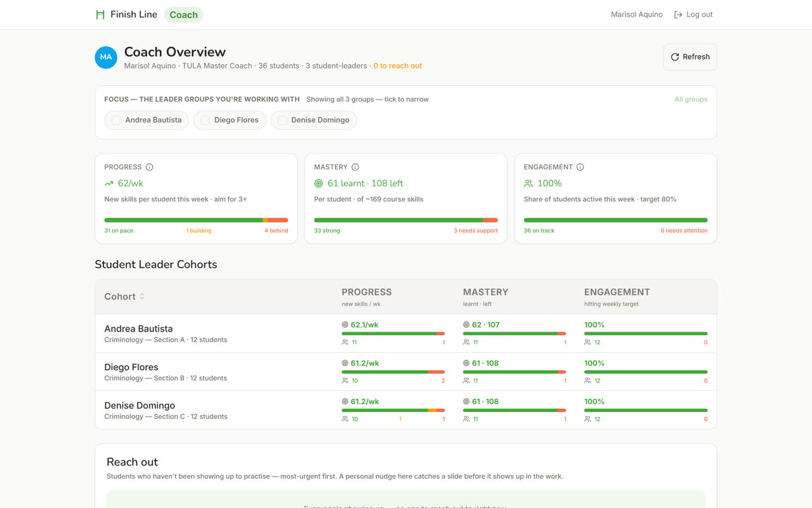Click the Reach out section heading
Viewport: 812px width, 508px height.
tap(132, 462)
